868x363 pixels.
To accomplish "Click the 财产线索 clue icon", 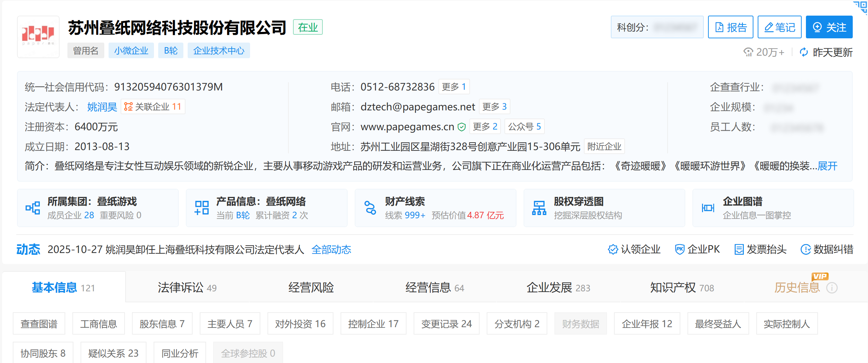I will (x=370, y=208).
